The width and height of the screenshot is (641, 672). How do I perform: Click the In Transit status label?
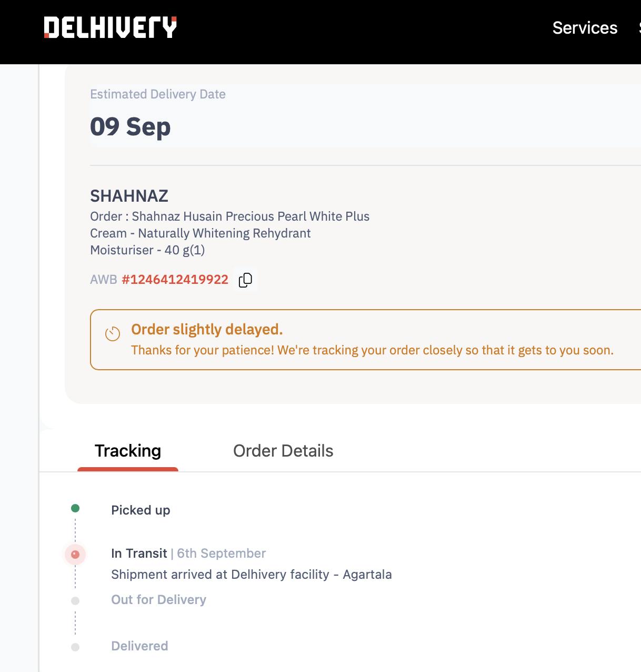pos(139,554)
